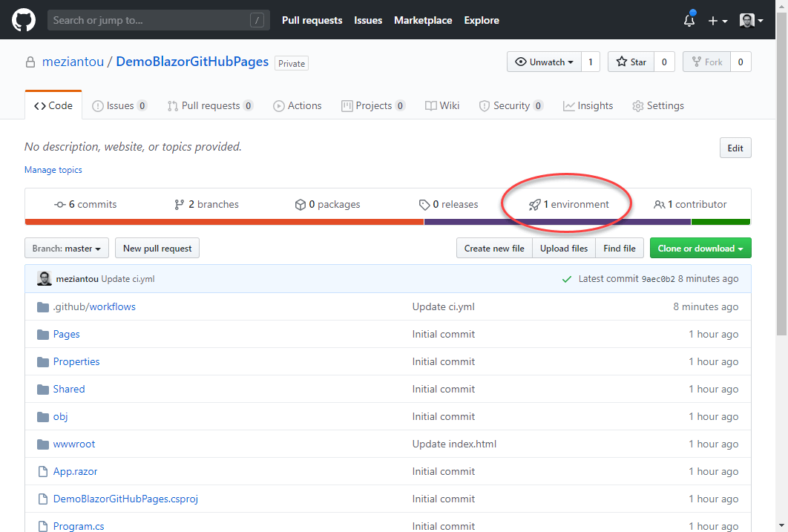Viewport: 788px width, 532px height.
Task: Open commit hash 9aec0b2 link
Action: (x=658, y=279)
